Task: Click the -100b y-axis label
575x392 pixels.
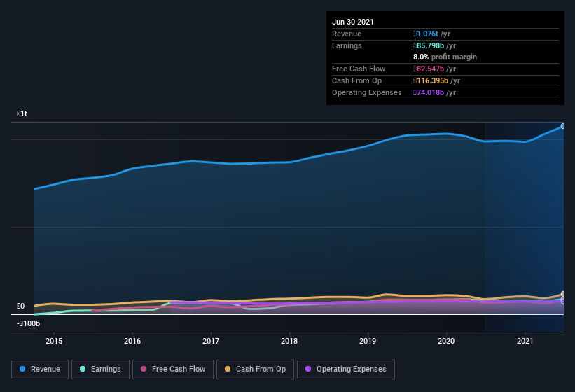Action: (29, 324)
